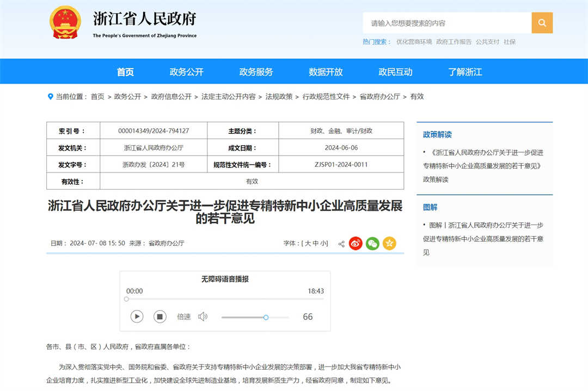Set font size to 小 (small)
588x391 pixels.
323,244
